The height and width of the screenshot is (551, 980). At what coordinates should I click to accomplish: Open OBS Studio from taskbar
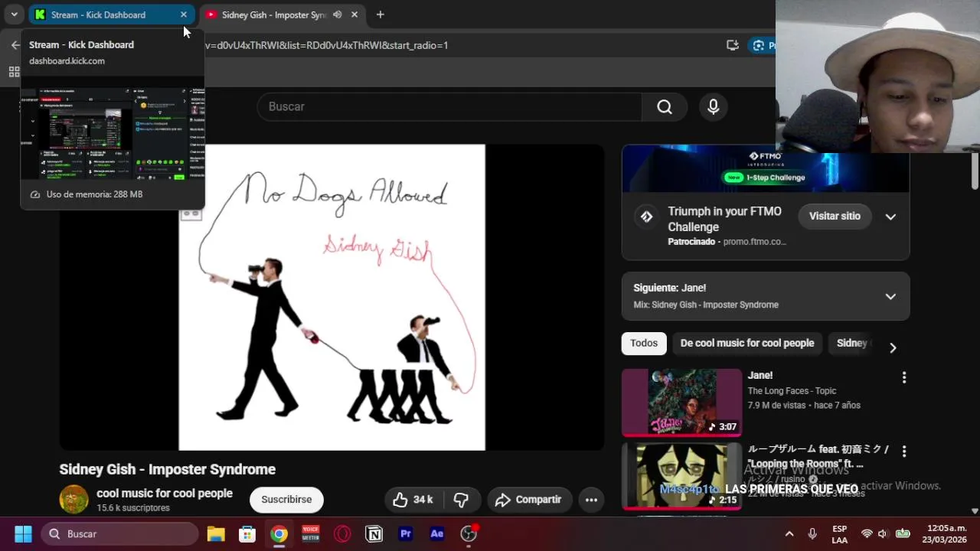[x=469, y=534]
